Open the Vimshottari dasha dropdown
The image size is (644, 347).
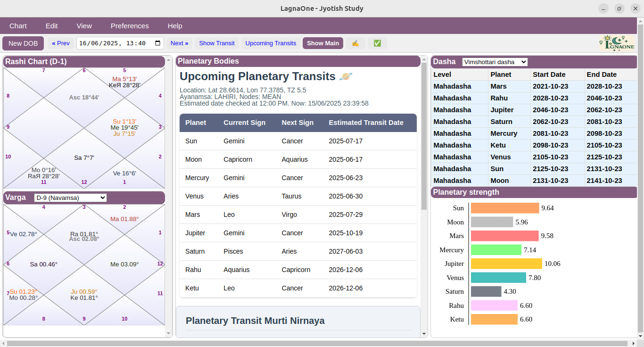(x=495, y=62)
